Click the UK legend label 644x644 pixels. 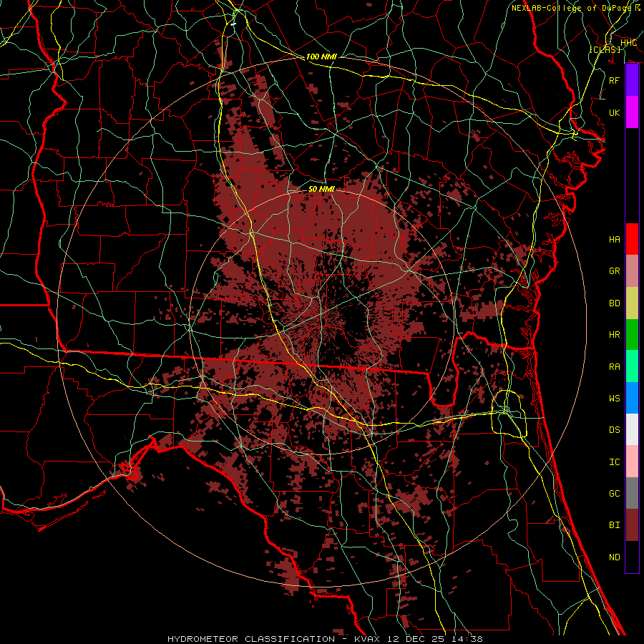(x=614, y=112)
